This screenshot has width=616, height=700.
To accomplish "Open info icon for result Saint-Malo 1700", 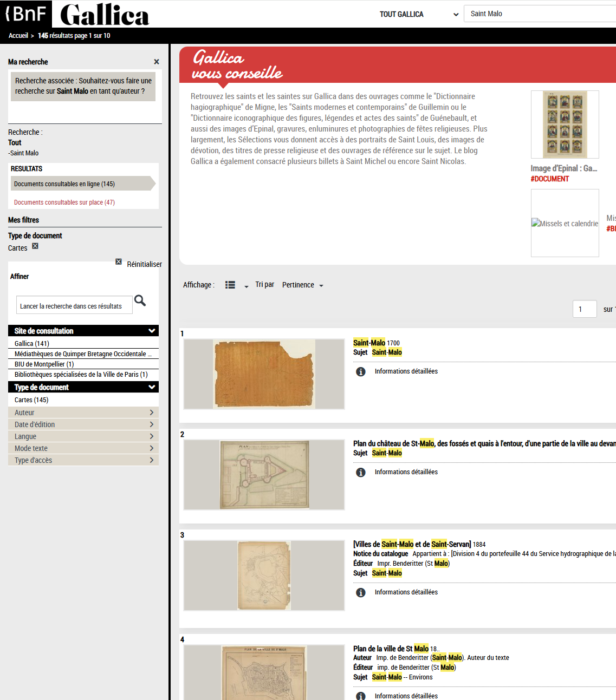I will (361, 371).
